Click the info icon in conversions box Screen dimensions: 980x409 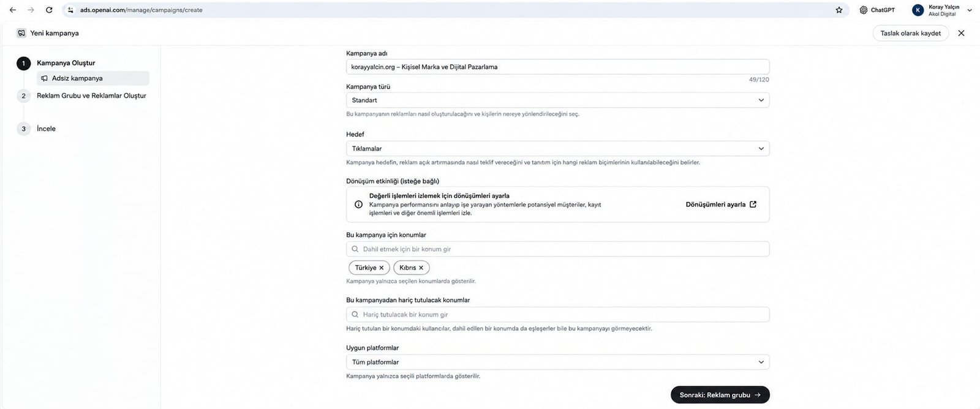point(358,204)
